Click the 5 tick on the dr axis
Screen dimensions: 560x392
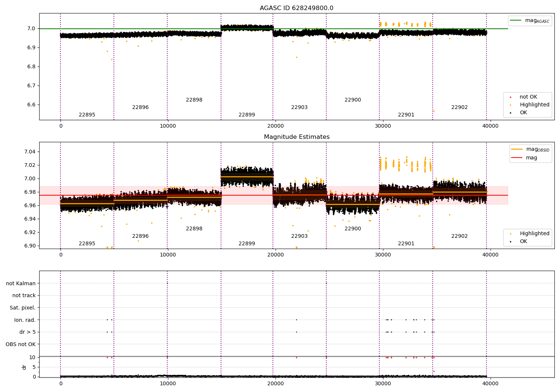34,367
